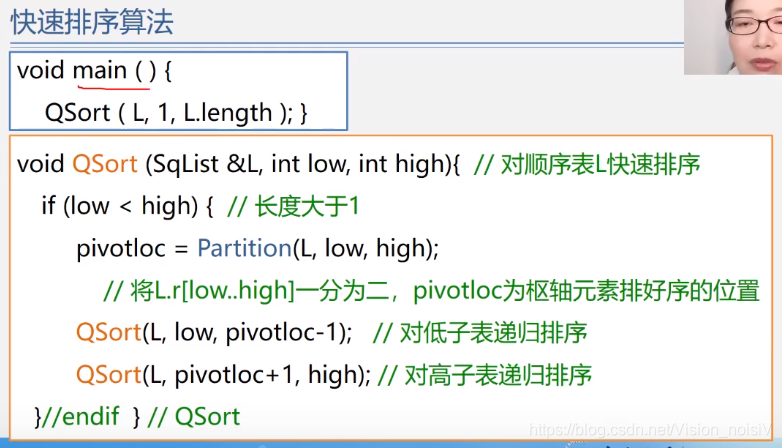This screenshot has height=448, width=782.
Task: Click the "SqList &L" parameter
Action: click(204, 164)
